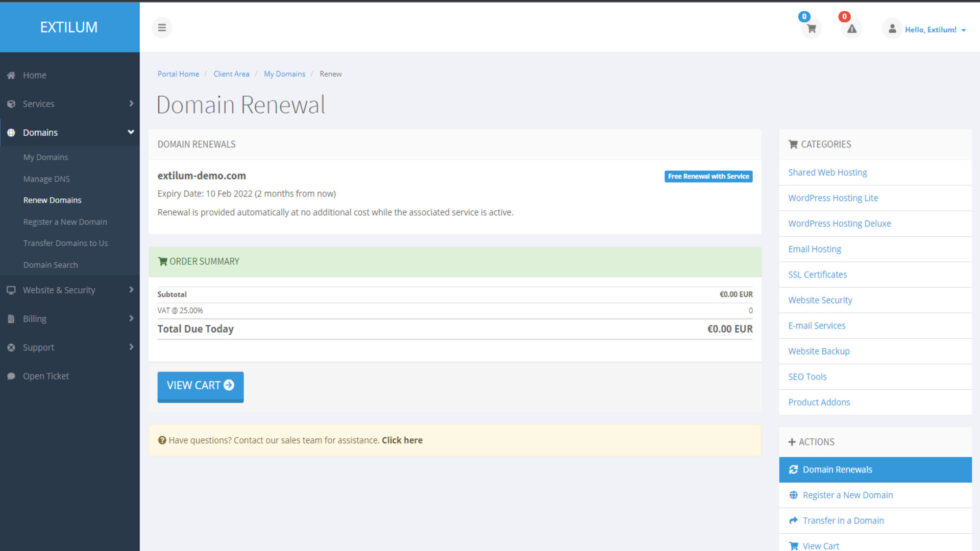980x551 pixels.
Task: Click the Services cube icon
Action: (x=11, y=104)
